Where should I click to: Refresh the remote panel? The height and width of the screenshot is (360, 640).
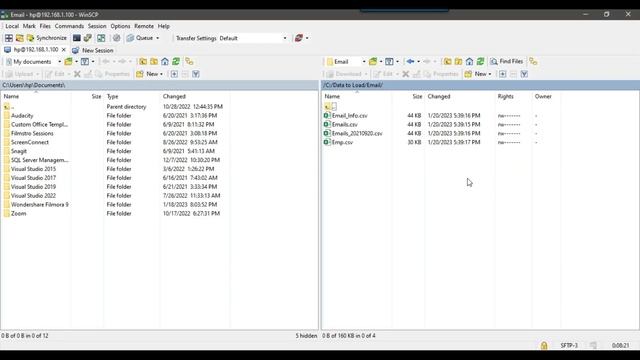tap(480, 62)
